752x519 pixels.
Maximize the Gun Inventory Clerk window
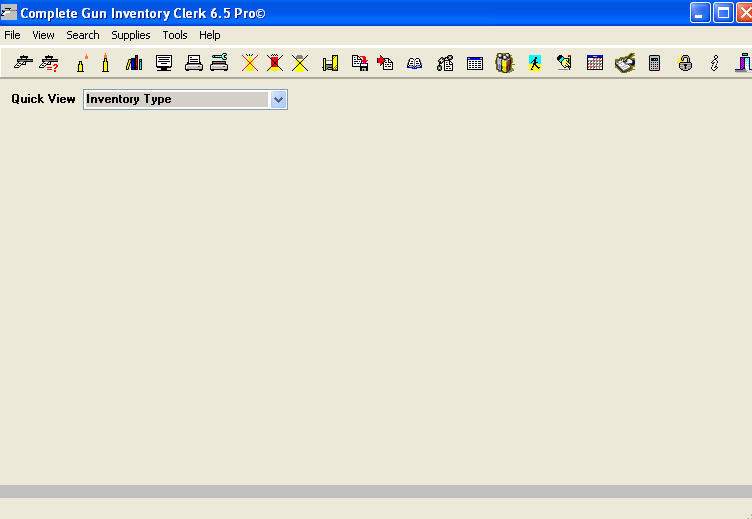[723, 13]
